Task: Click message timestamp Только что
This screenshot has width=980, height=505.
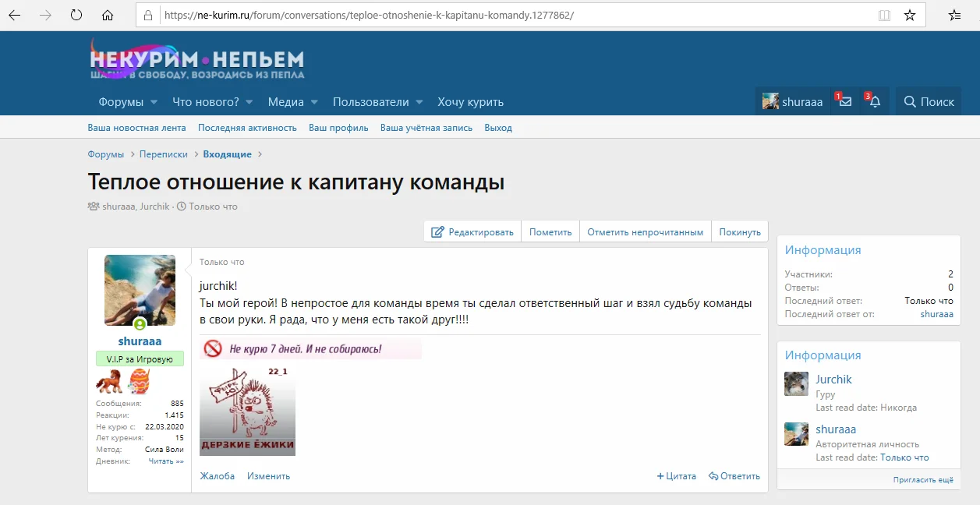Action: tap(221, 263)
